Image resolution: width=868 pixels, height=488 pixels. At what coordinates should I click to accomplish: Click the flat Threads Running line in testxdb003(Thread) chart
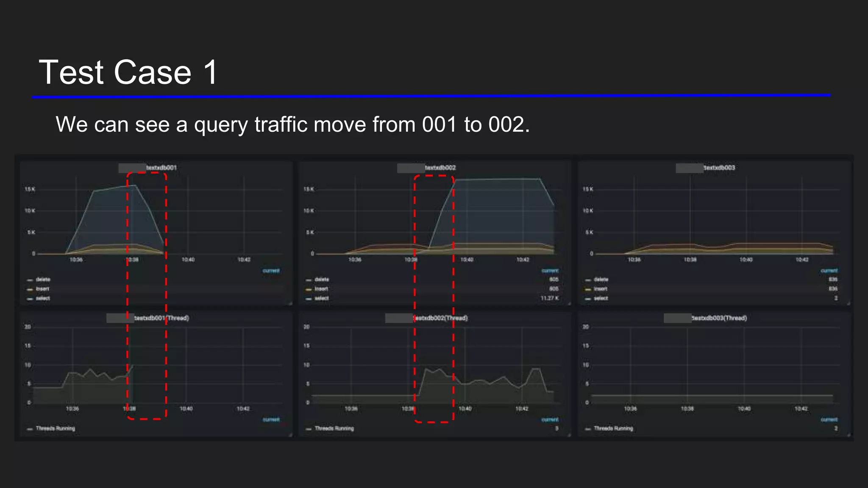pyautogui.click(x=712, y=395)
